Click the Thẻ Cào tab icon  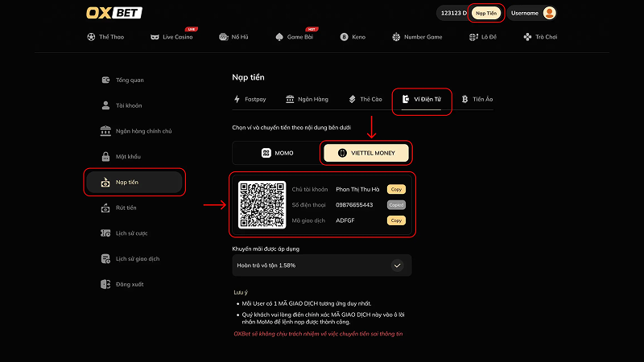(x=352, y=99)
